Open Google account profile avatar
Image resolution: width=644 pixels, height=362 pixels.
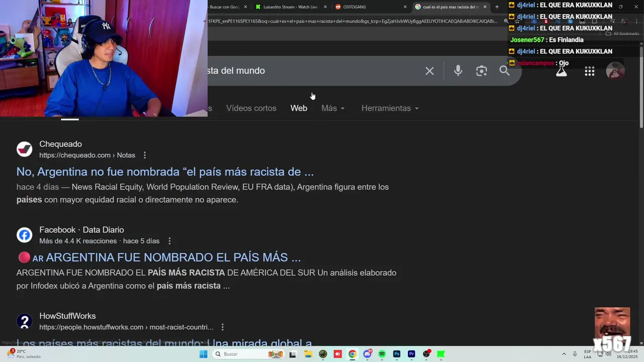[x=615, y=71]
